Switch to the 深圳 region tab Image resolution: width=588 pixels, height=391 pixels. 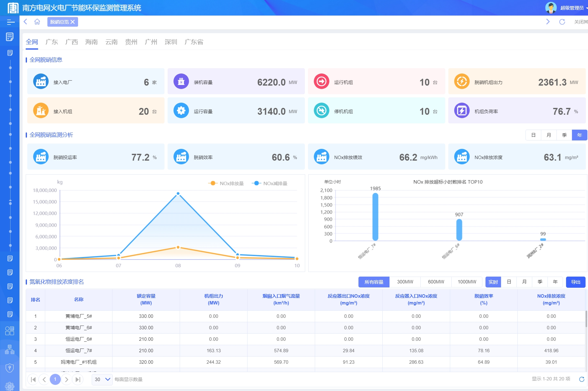171,42
